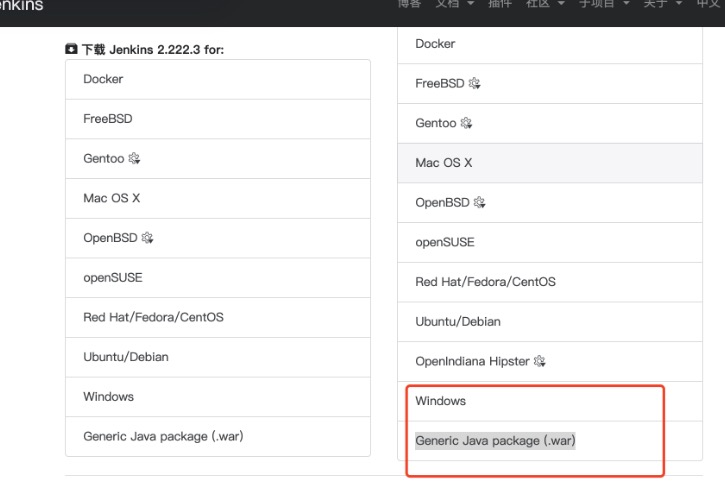The width and height of the screenshot is (725, 487).
Task: Choose Ubuntu/Debian in the right-hand download list
Action: tap(550, 322)
